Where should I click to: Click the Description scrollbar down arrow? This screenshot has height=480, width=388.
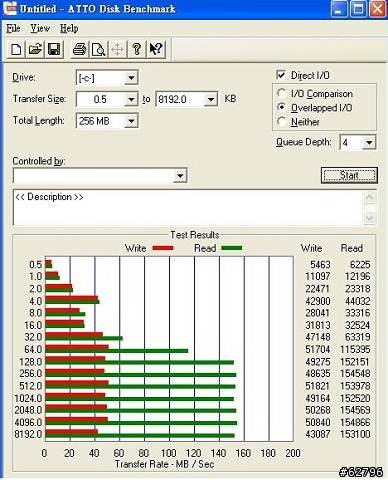pos(369,218)
